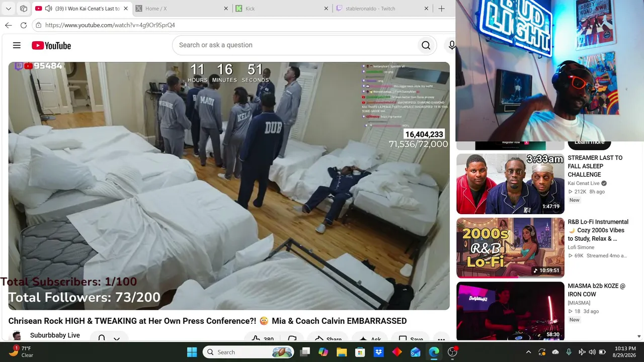View site information via the lock icon
The height and width of the screenshot is (362, 644).
(x=39, y=25)
